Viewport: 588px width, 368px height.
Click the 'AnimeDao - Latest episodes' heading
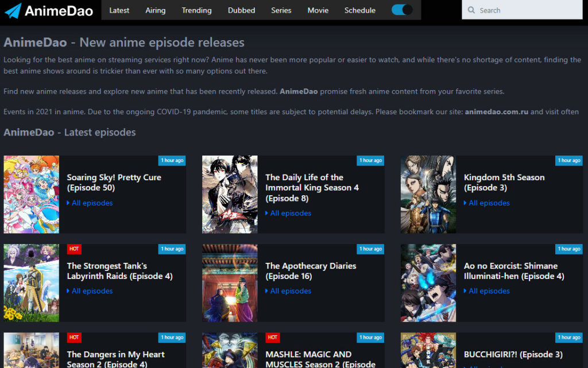coord(69,132)
